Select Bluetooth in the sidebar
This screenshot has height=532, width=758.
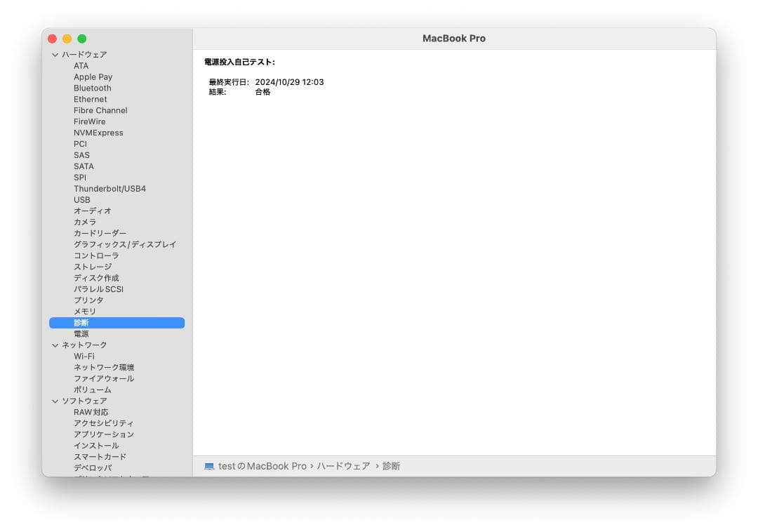92,88
